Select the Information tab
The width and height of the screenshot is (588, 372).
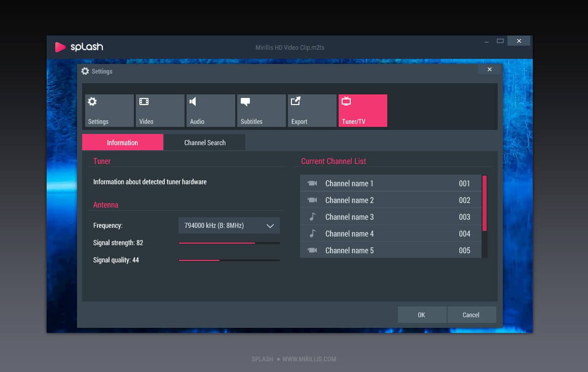(x=122, y=143)
